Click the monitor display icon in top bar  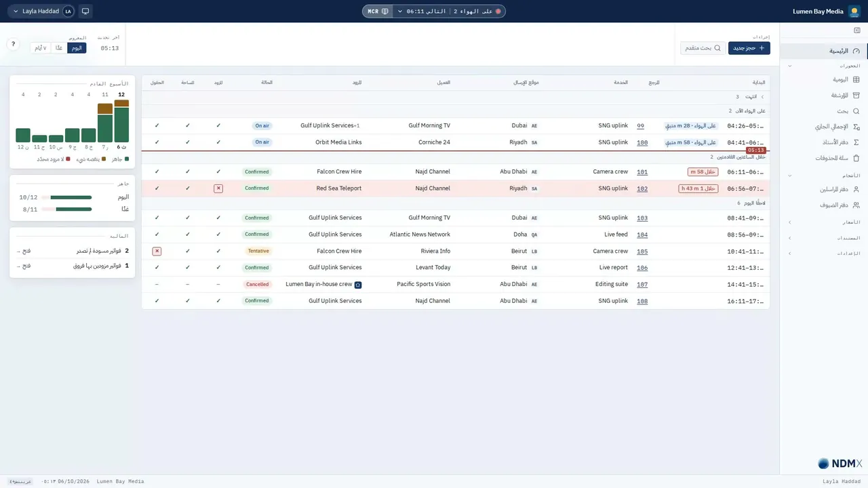pyautogui.click(x=85, y=12)
